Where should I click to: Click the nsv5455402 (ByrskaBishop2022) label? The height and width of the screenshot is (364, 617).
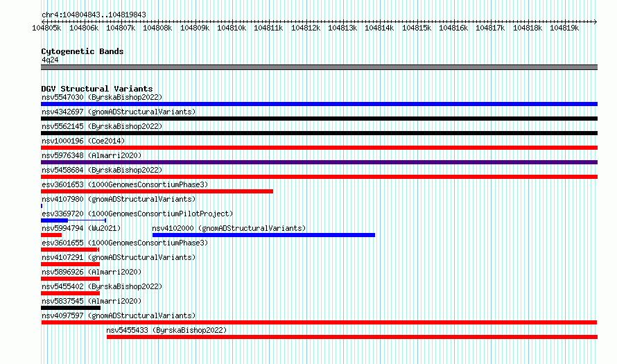[102, 286]
